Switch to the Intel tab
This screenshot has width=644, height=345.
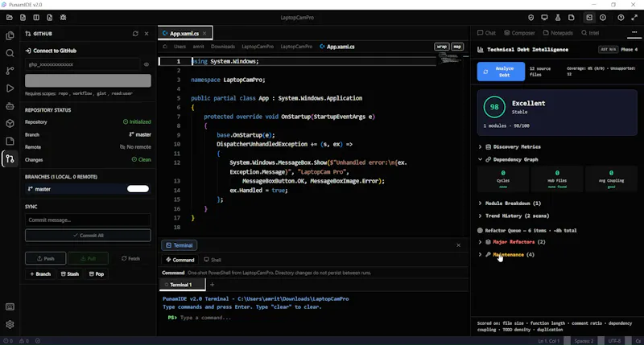pos(590,33)
